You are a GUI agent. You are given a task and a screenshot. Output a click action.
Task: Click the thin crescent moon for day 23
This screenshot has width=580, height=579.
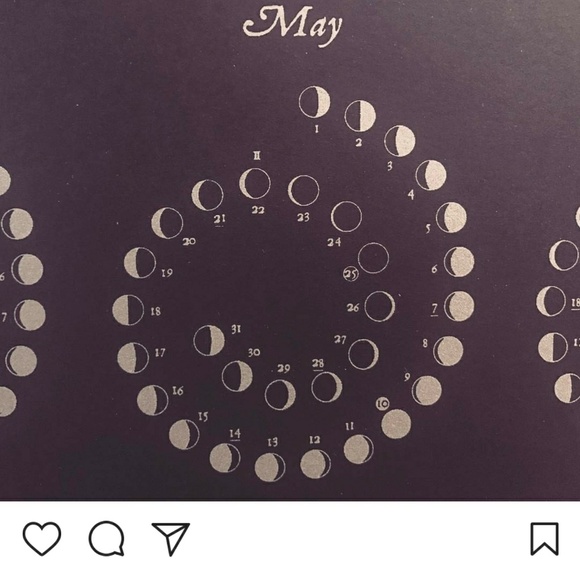(x=304, y=191)
